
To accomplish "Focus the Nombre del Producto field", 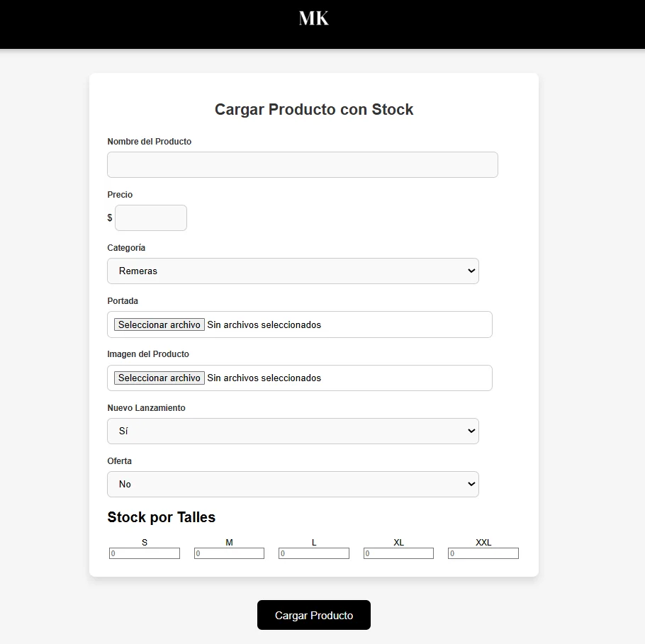I will (x=303, y=164).
